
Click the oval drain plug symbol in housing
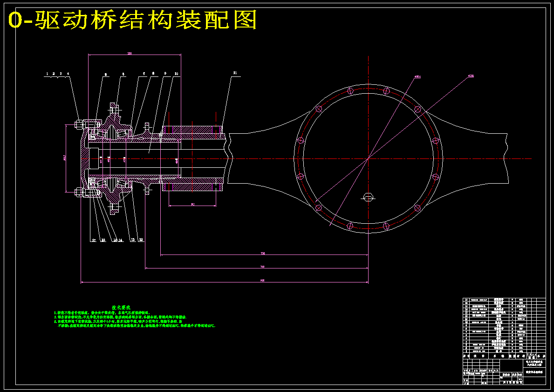coord(368,198)
